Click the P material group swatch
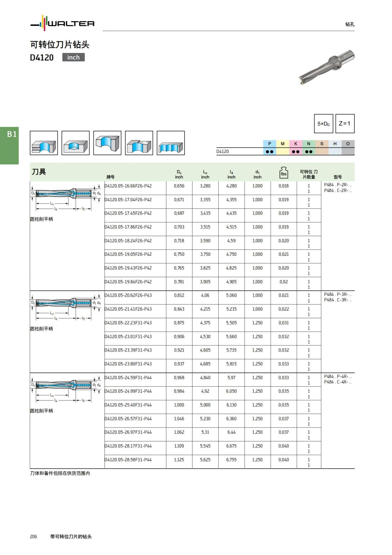392x555 pixels. point(269,144)
